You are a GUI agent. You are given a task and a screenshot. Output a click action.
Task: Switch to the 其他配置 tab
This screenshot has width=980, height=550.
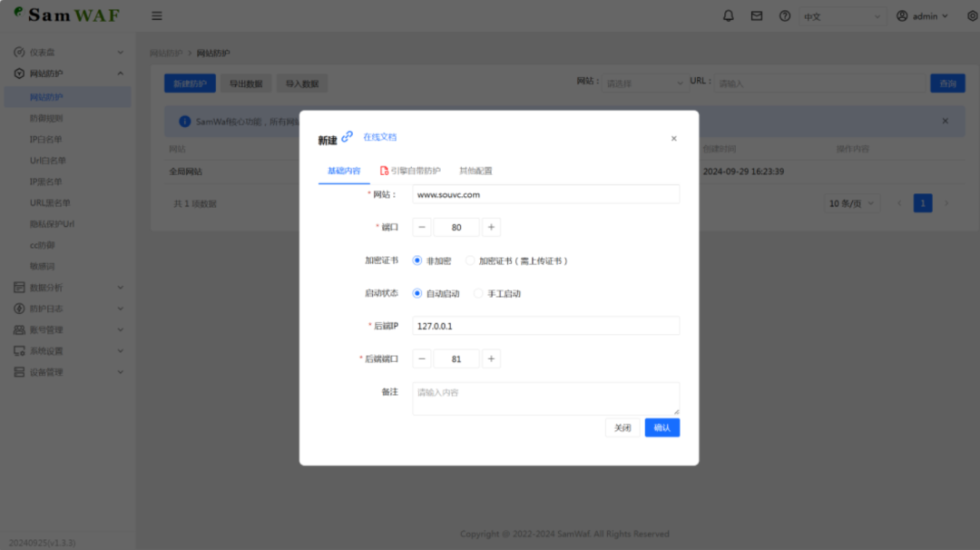click(475, 171)
